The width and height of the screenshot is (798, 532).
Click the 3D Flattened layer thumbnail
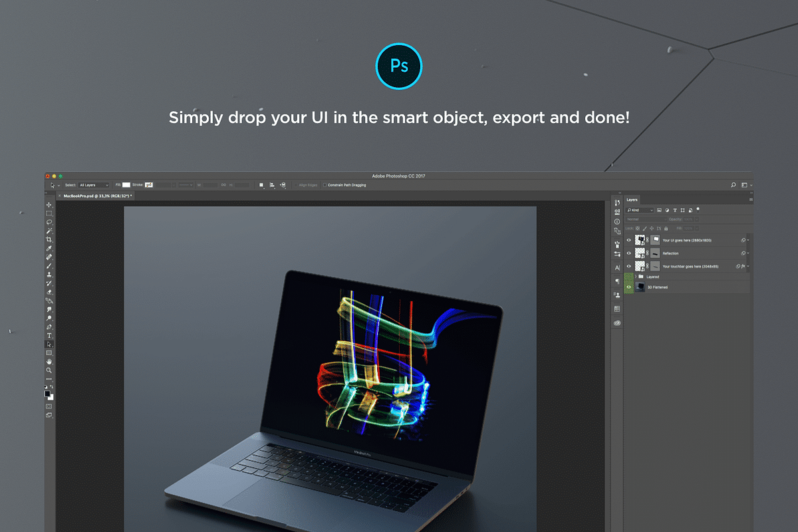(640, 287)
